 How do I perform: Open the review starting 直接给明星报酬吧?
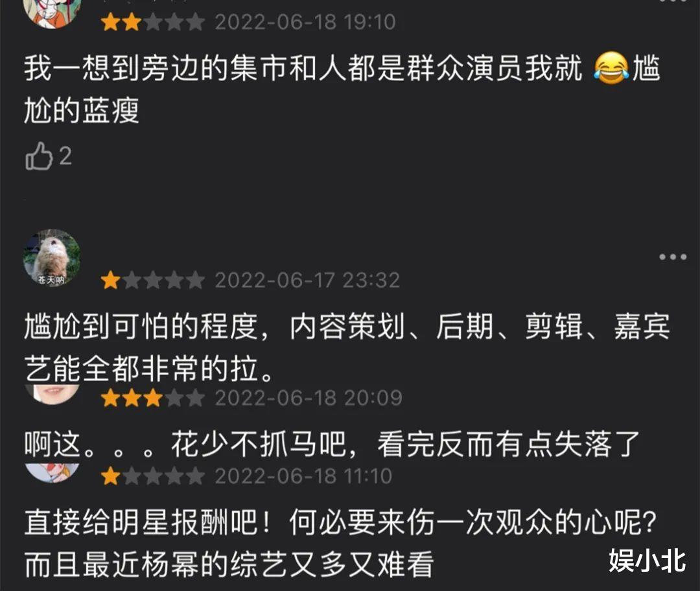[x=341, y=543]
